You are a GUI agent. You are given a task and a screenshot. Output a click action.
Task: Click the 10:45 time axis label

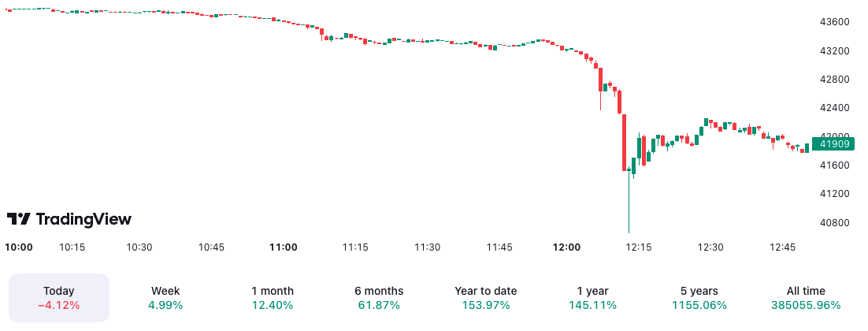pyautogui.click(x=211, y=247)
